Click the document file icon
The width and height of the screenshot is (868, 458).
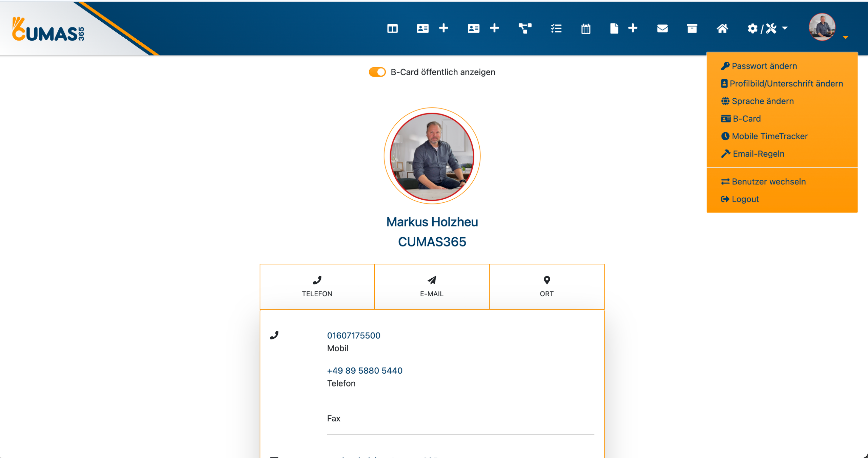coord(614,28)
